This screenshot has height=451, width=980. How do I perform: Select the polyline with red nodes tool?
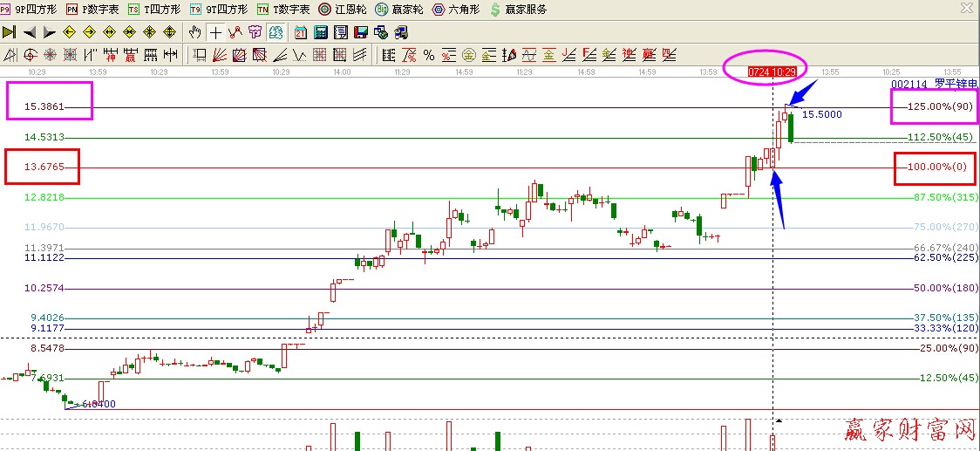(235, 32)
